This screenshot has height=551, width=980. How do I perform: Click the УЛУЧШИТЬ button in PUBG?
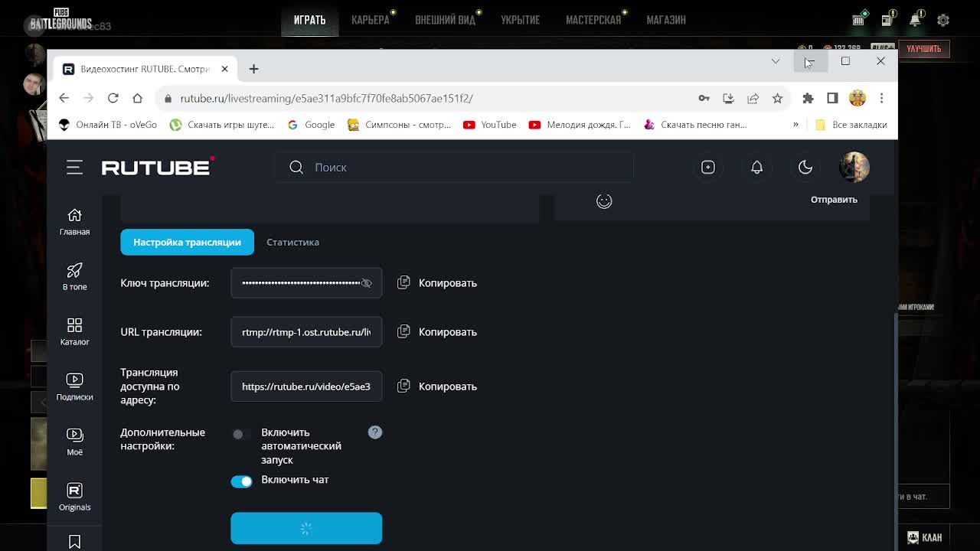pos(923,49)
